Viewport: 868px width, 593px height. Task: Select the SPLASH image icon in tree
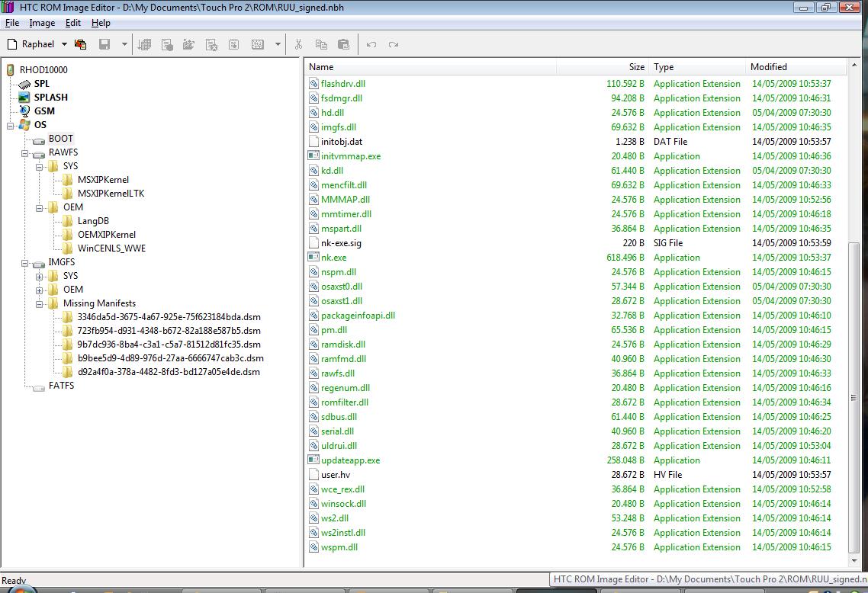pos(24,98)
